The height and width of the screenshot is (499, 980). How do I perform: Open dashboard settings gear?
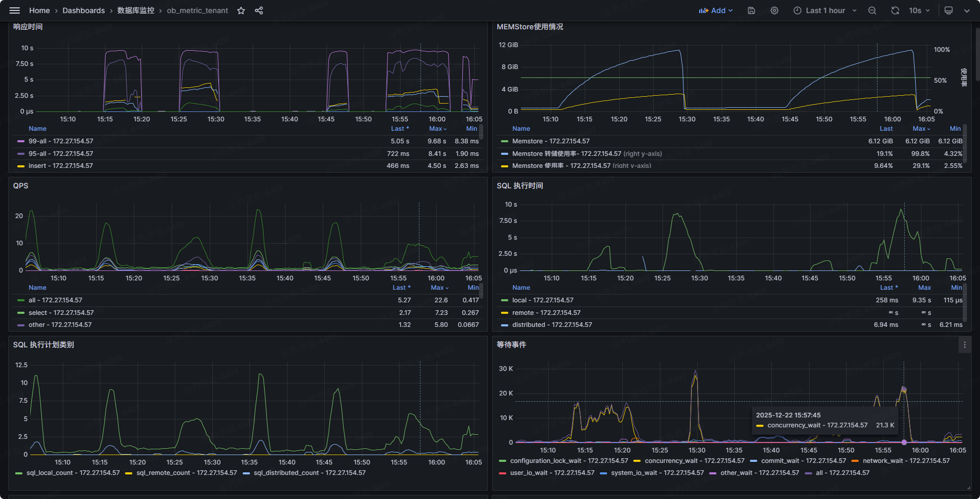coord(774,10)
